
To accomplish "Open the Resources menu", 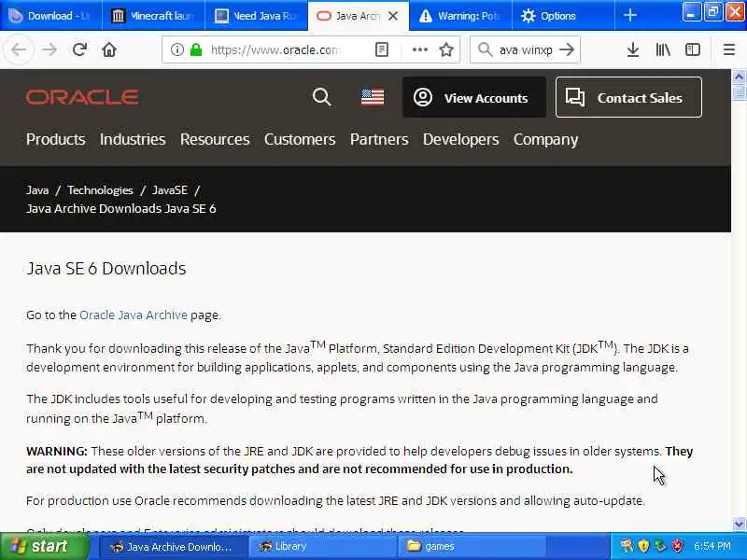I will coord(215,139).
